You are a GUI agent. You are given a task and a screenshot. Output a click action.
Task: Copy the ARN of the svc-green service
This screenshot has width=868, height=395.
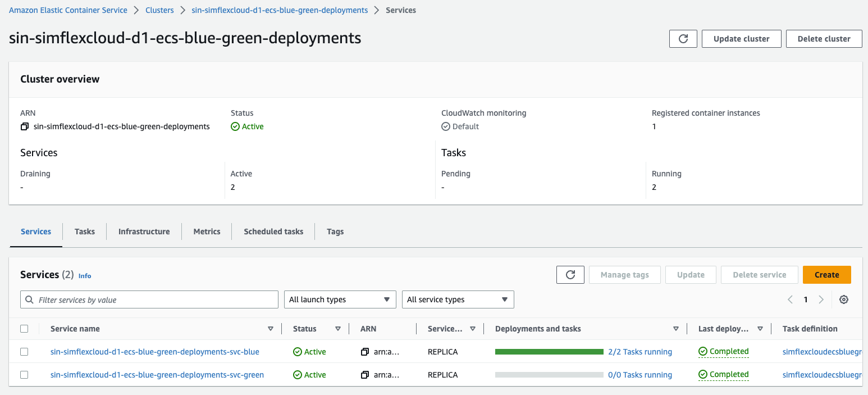point(365,375)
